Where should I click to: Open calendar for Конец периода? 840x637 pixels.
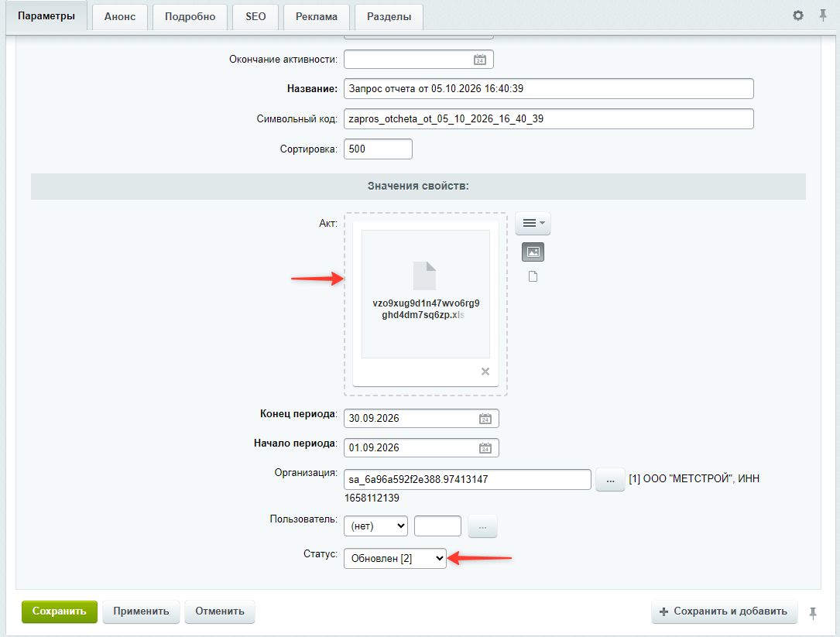[485, 419]
